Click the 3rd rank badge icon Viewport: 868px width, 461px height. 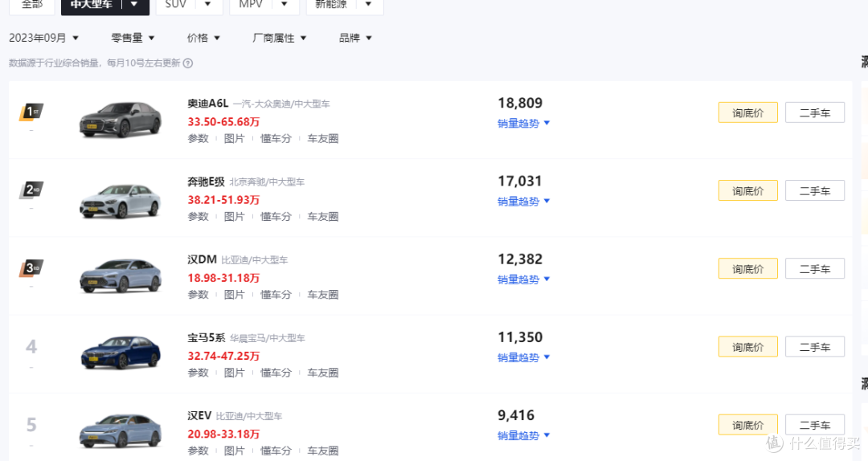(31, 268)
